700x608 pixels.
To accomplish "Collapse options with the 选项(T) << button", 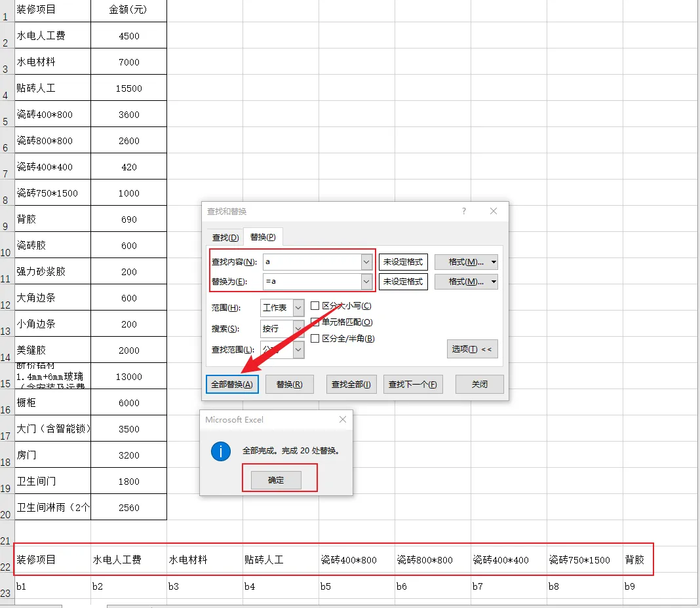I will coord(472,349).
